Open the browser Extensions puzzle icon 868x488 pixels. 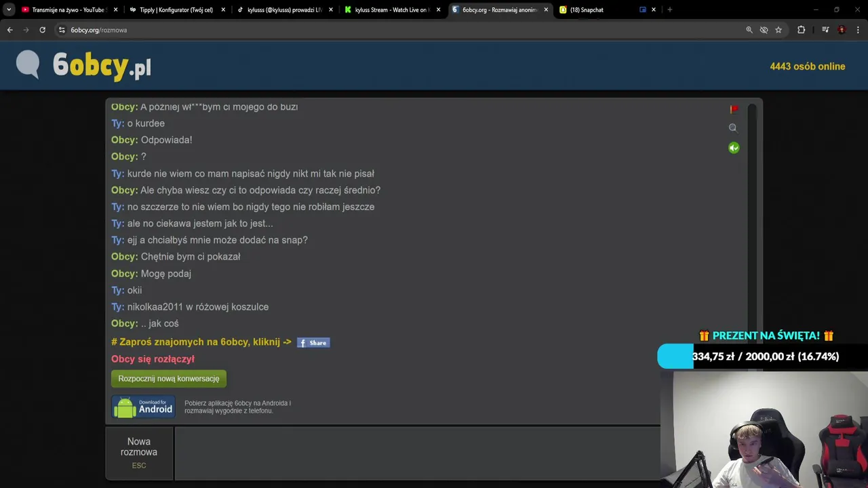pyautogui.click(x=801, y=30)
